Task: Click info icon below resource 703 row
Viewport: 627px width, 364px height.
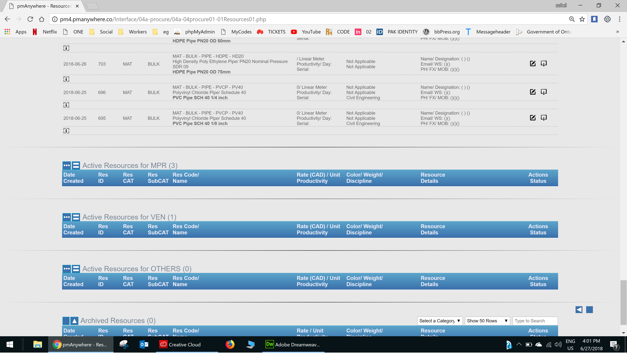Action: (66, 79)
